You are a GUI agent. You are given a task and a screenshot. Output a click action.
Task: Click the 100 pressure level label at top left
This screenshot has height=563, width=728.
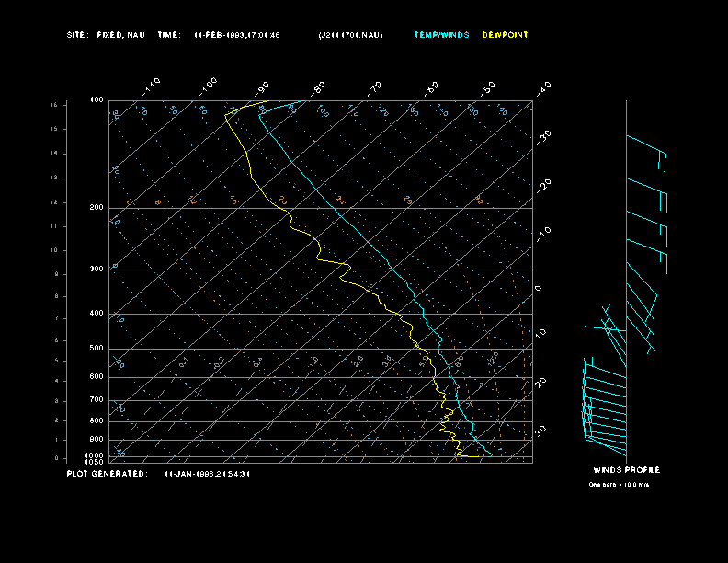point(97,99)
